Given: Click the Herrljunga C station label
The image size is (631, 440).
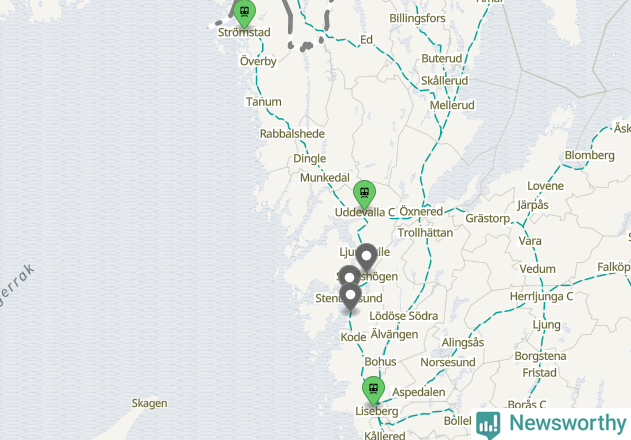Looking at the screenshot, I should 541,297.
